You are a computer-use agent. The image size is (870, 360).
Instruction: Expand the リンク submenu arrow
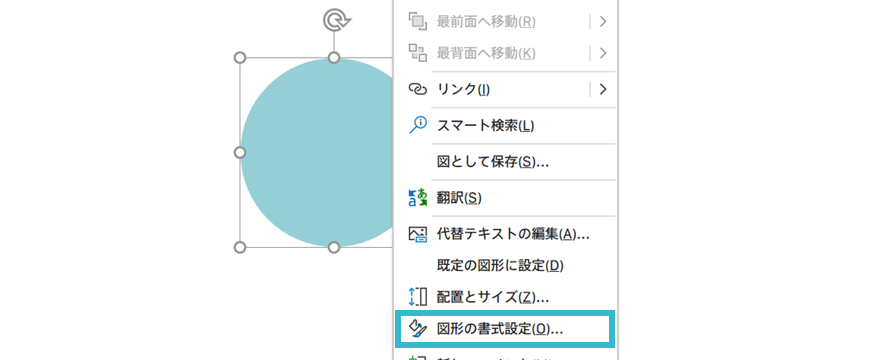tap(603, 89)
